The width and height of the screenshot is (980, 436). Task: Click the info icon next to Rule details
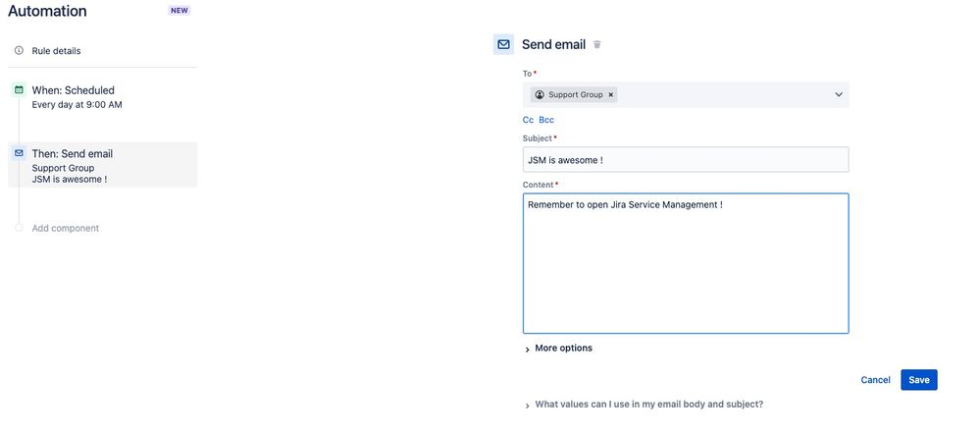pos(19,51)
